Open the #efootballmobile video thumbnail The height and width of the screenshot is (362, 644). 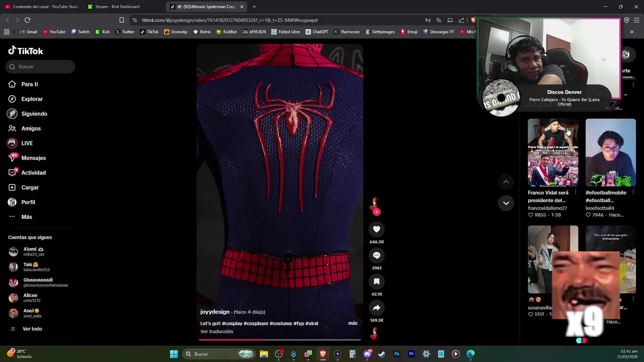pyautogui.click(x=610, y=152)
